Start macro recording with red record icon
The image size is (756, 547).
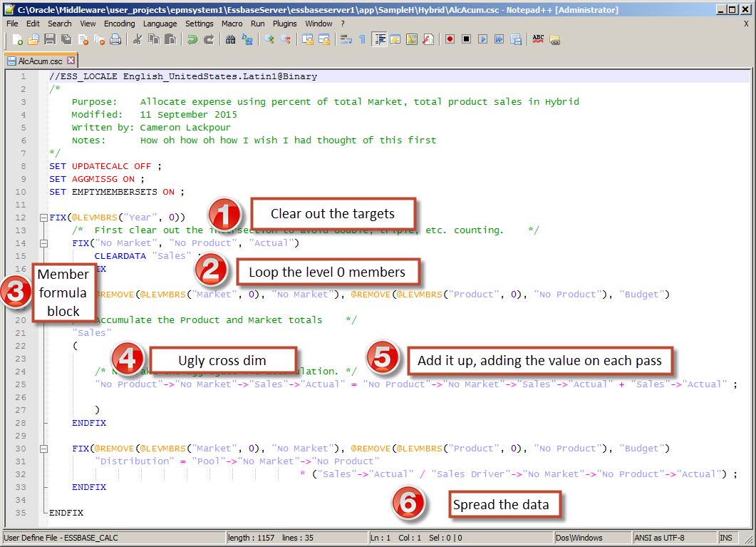coord(450,39)
